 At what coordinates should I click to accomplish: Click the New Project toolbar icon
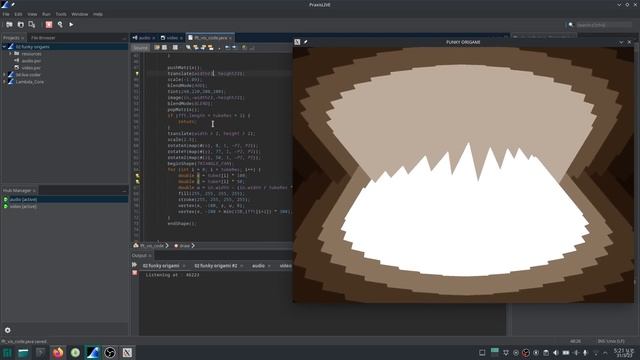click(9, 25)
